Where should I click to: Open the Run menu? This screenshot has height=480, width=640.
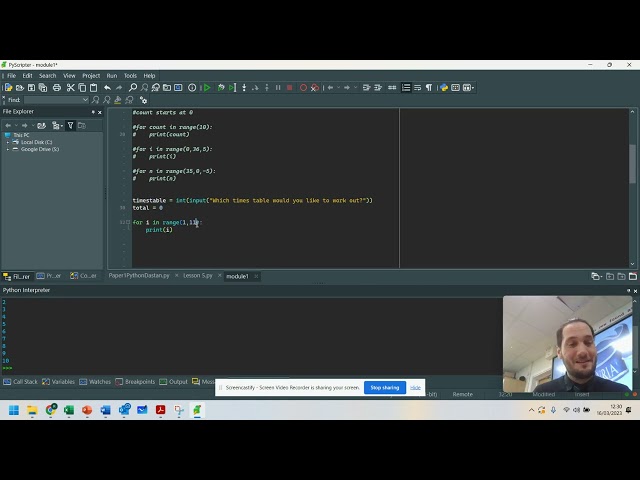pos(111,76)
